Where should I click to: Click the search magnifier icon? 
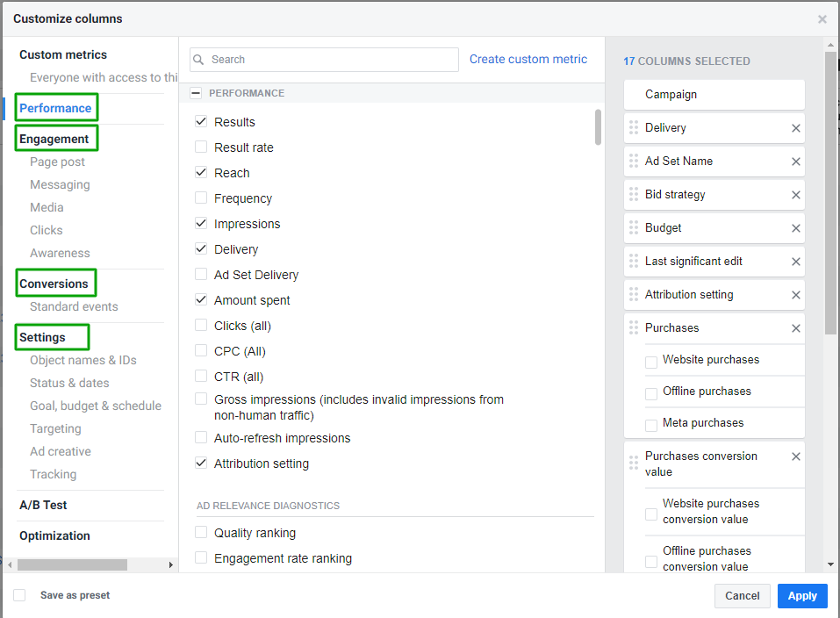tap(200, 60)
